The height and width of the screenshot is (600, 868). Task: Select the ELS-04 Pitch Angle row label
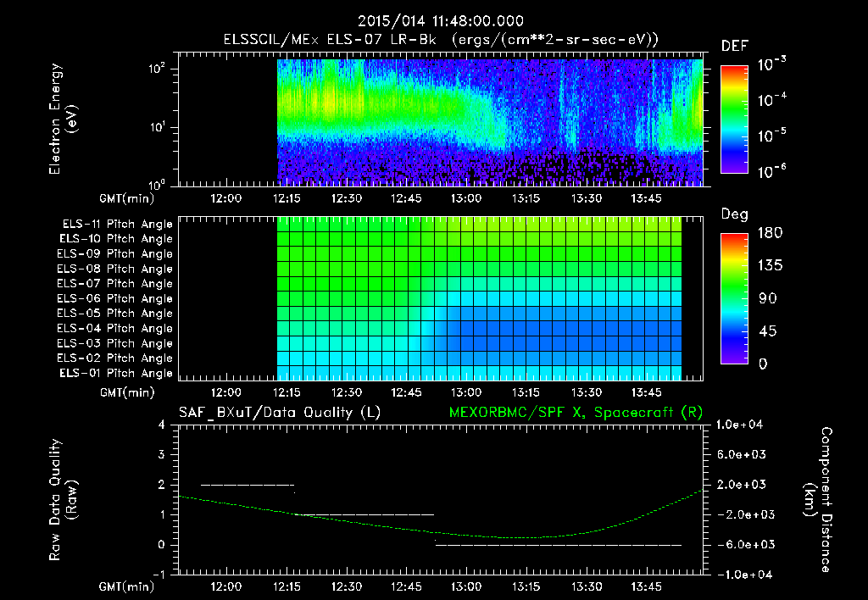(x=115, y=328)
